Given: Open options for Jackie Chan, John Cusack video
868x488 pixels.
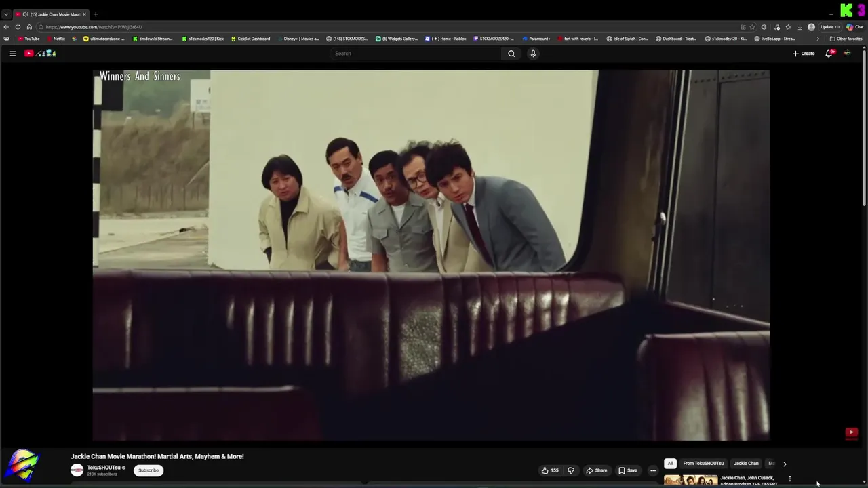Looking at the screenshot, I should pyautogui.click(x=789, y=479).
